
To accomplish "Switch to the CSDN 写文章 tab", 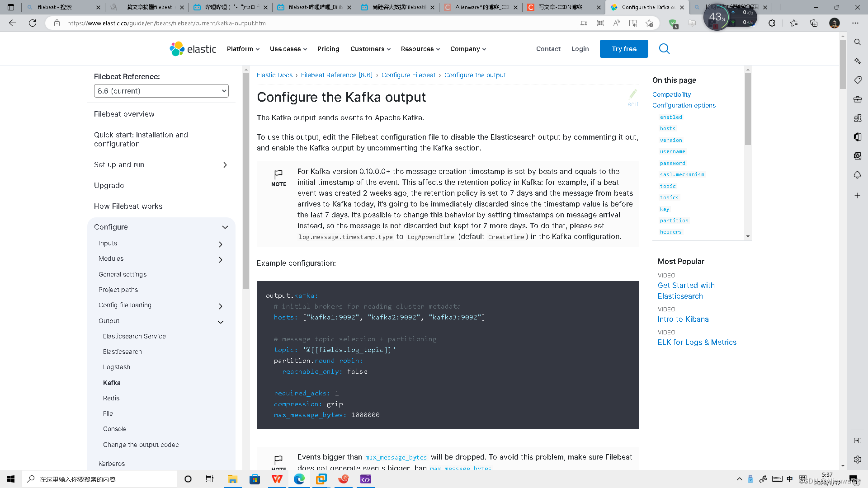I will [561, 7].
